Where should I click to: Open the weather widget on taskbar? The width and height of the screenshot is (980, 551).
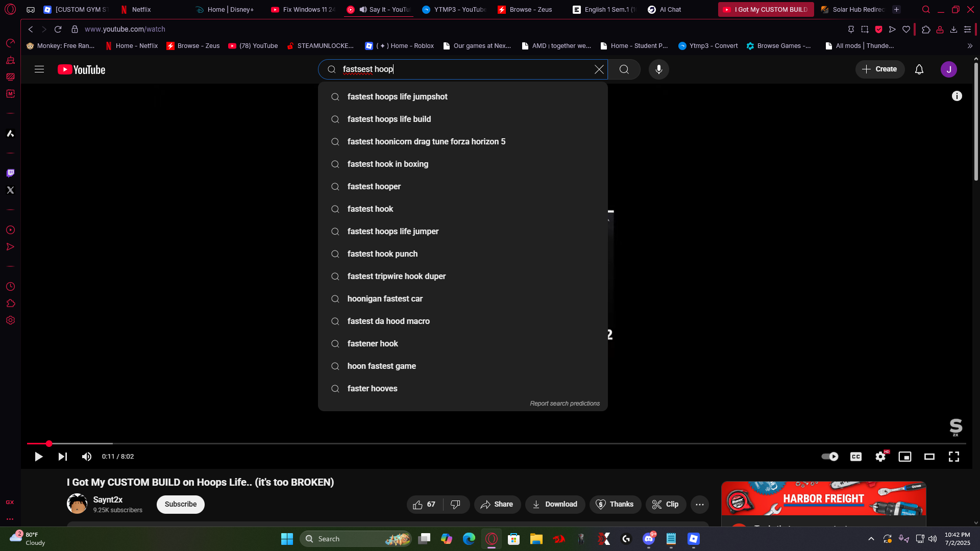(x=28, y=539)
